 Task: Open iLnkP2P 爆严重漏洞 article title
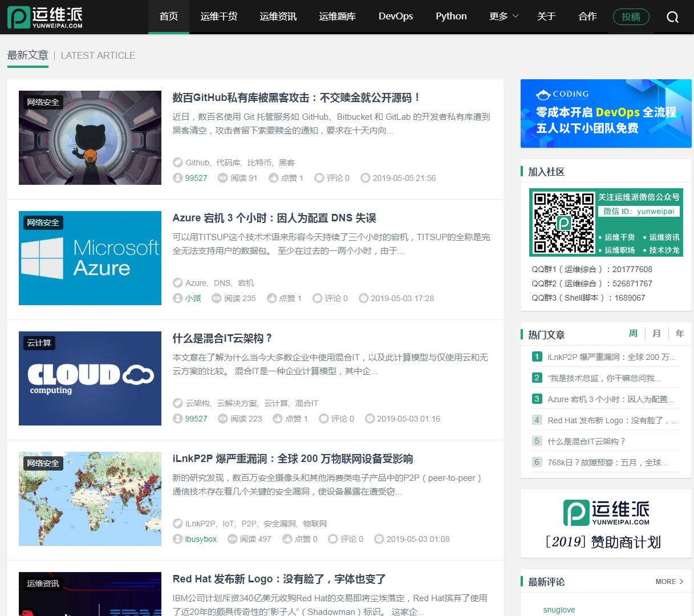click(x=293, y=459)
